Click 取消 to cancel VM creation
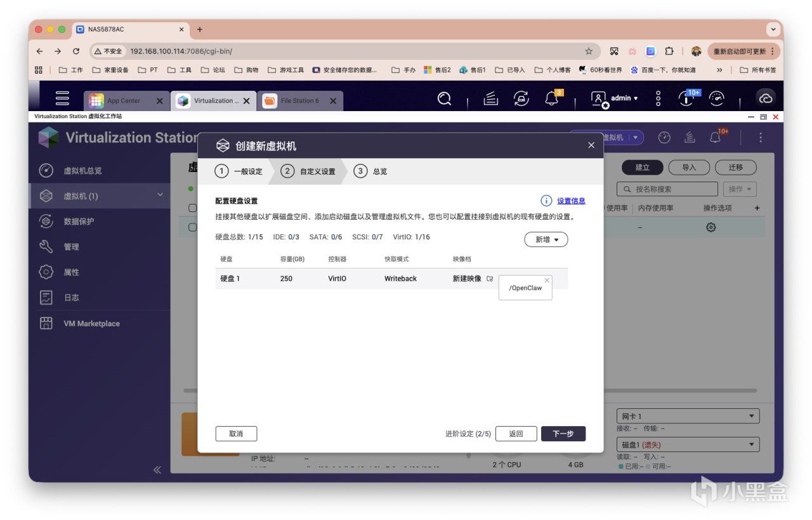This screenshot has width=812, height=520. [236, 434]
